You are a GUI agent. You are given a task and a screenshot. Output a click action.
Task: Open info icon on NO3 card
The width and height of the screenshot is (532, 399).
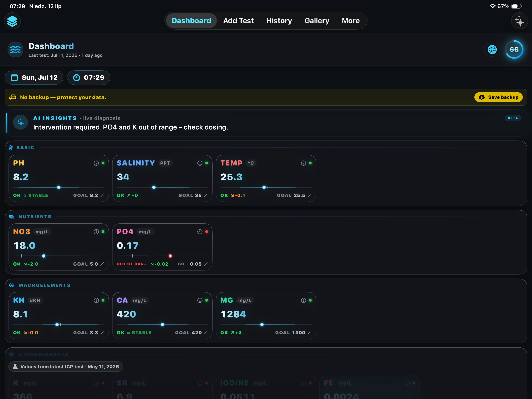[x=96, y=232]
